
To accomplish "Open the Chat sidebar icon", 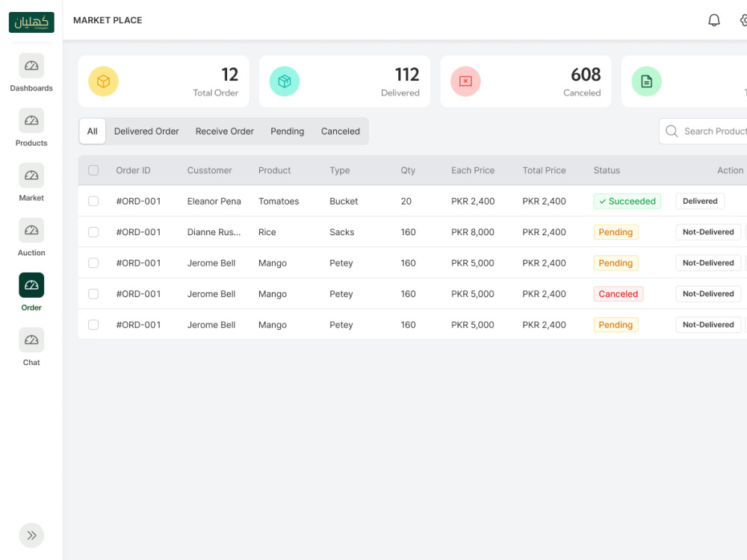I will pos(31,340).
